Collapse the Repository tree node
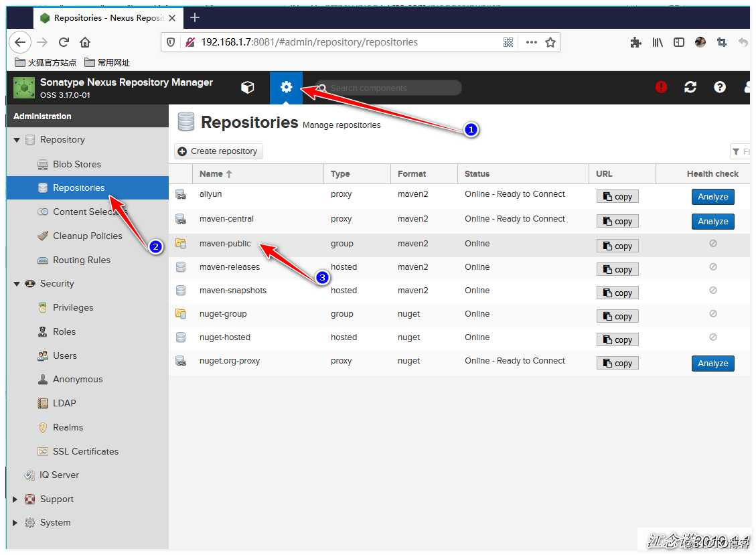Screen dimensions: 756x555 [x=16, y=140]
